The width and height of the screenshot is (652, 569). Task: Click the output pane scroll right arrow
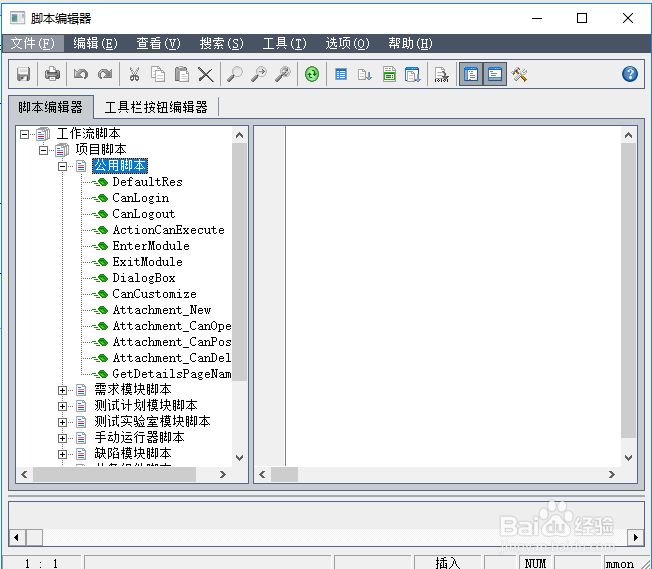pos(635,537)
